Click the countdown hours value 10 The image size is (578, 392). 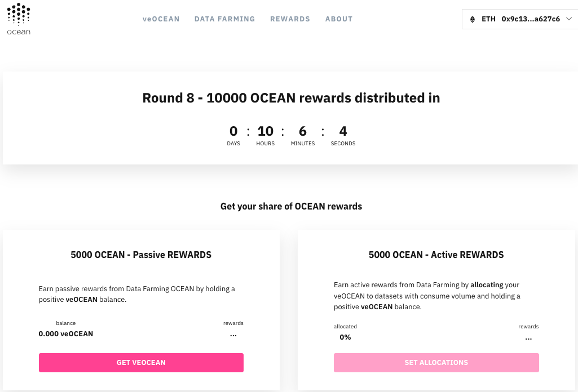pos(266,131)
